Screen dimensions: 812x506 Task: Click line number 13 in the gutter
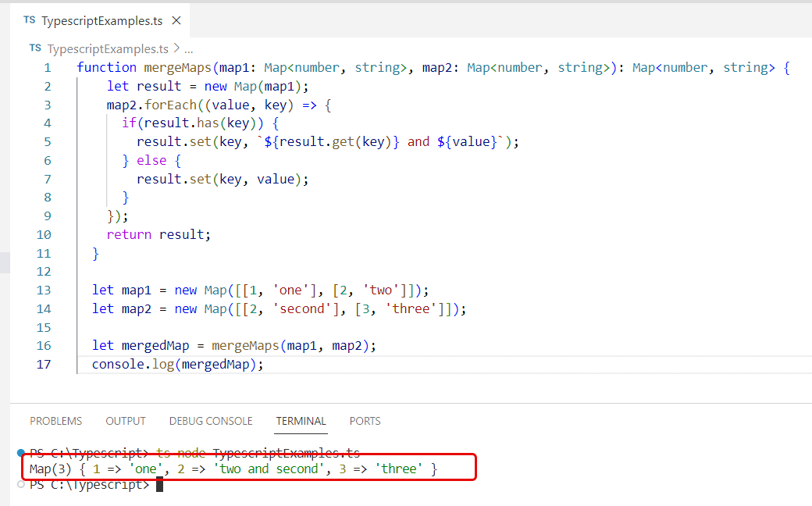(44, 290)
